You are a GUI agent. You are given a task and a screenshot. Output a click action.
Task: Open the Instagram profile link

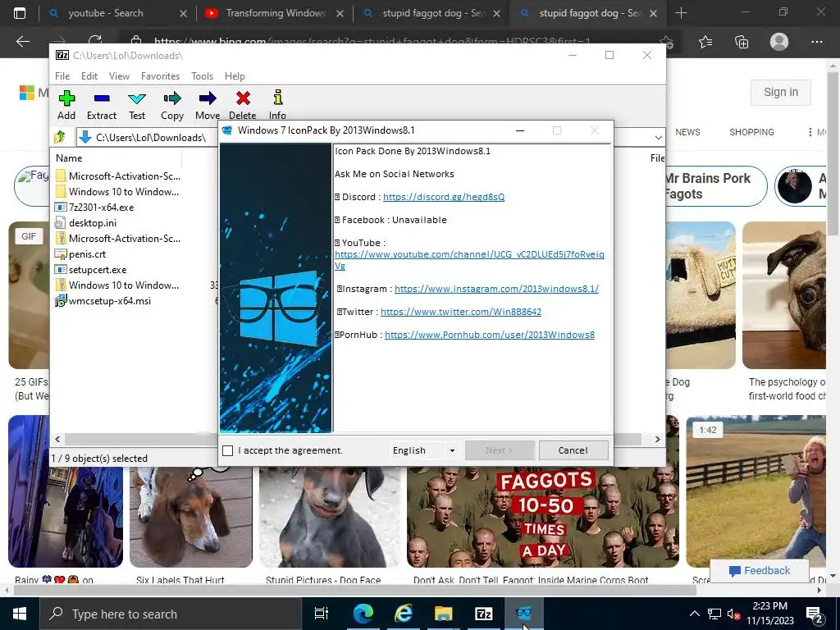tap(496, 289)
